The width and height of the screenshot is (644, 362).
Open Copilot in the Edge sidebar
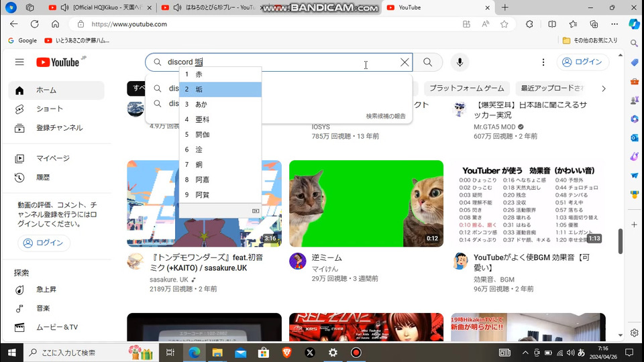pos(634,24)
